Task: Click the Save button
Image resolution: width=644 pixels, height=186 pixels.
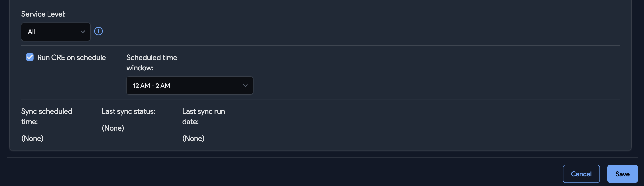Action: coord(623,174)
